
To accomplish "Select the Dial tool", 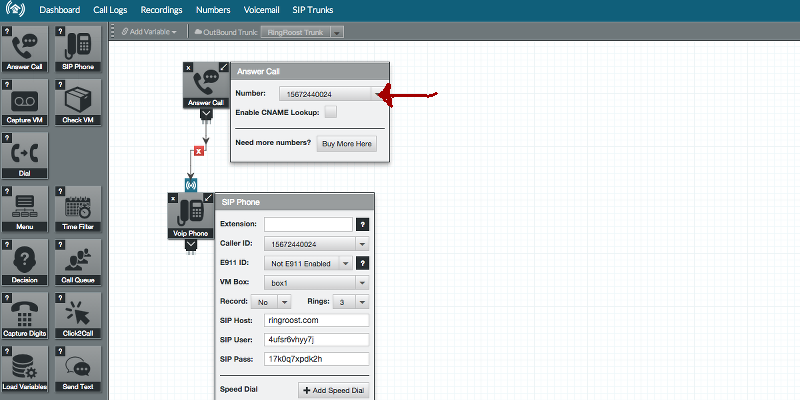I will point(25,157).
